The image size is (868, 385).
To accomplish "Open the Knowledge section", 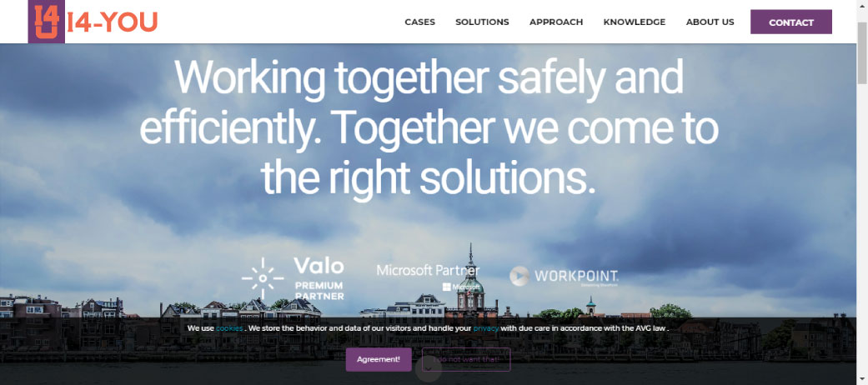I will [635, 22].
